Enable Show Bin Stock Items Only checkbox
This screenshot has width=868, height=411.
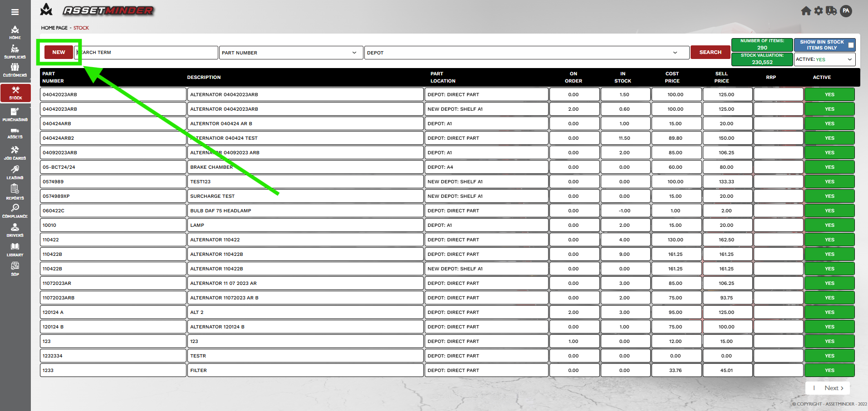pos(851,45)
